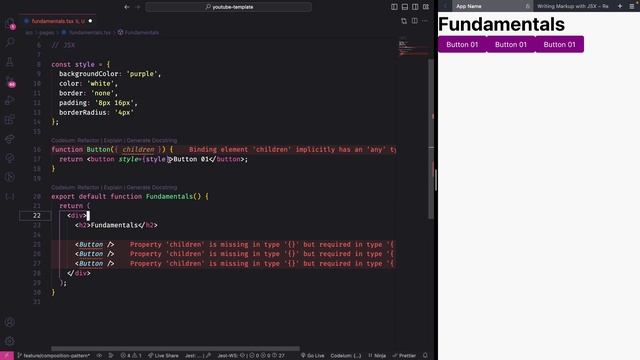This screenshot has height=360, width=640.
Task: Open the Fundamentals symbol breadcrumb
Action: click(138, 33)
